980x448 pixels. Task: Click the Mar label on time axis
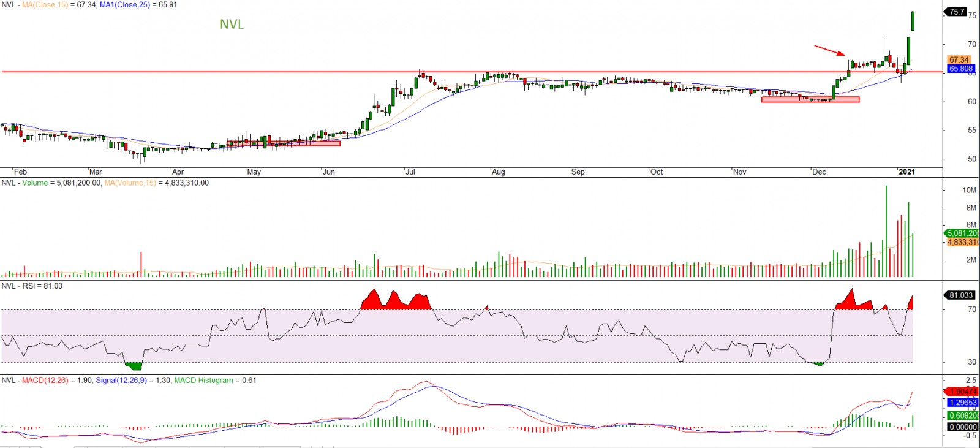click(96, 172)
